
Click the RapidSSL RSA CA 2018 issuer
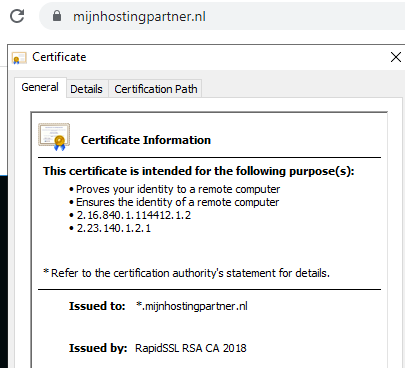(x=191, y=348)
